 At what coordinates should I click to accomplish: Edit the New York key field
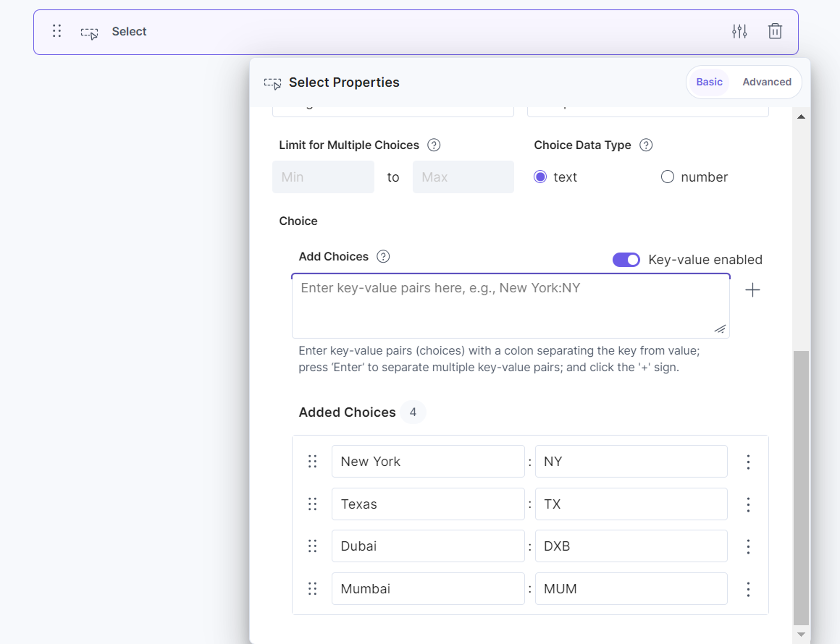(x=428, y=461)
